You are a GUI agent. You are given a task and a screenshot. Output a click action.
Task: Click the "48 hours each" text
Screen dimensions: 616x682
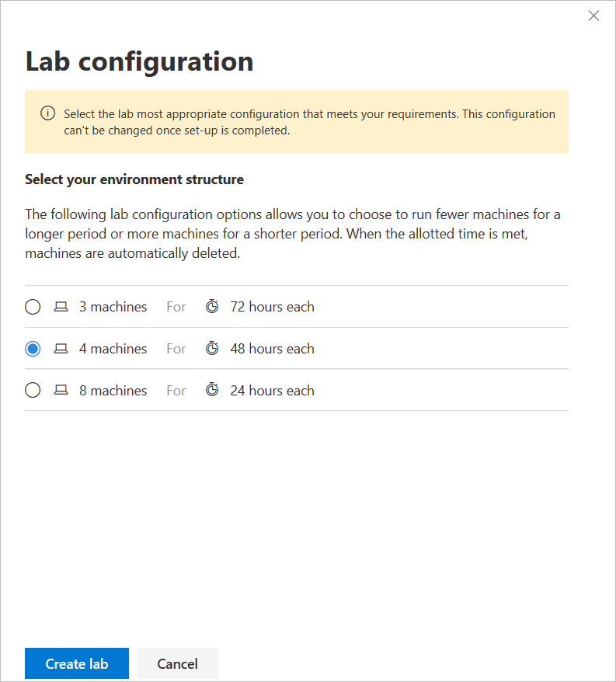pos(272,349)
